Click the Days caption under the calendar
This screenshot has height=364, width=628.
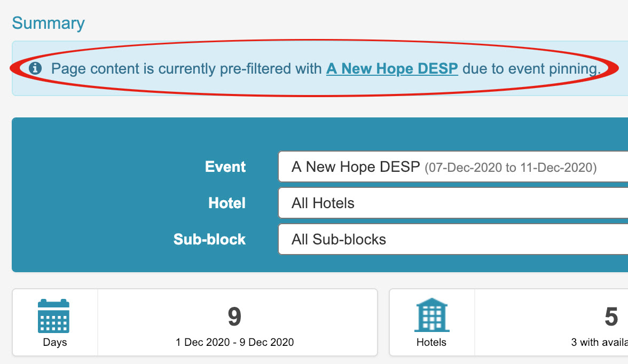tap(55, 342)
